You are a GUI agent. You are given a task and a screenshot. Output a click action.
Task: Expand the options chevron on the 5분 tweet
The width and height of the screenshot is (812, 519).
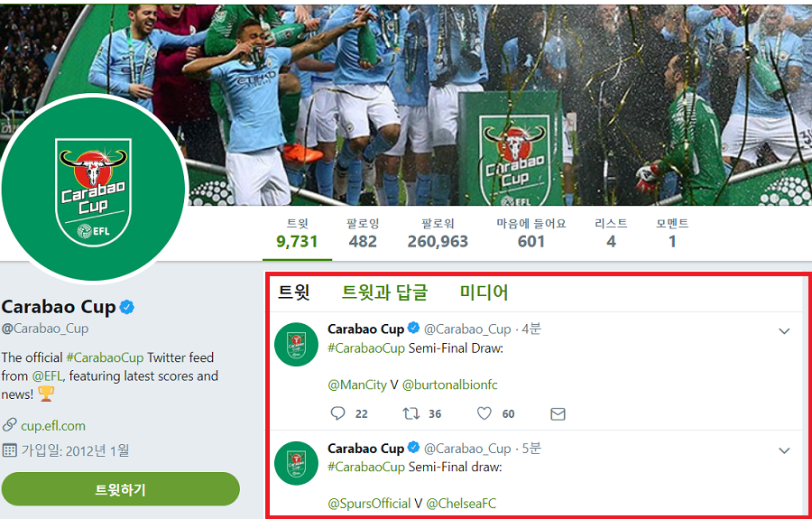coord(784,450)
